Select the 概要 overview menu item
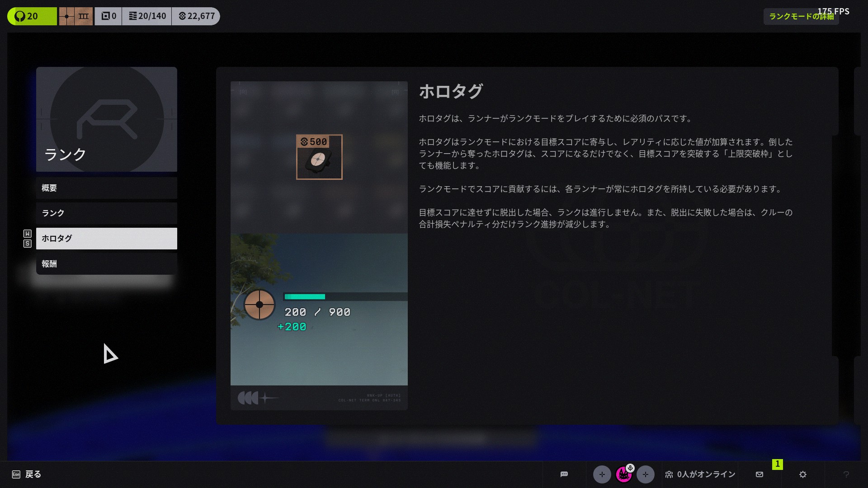This screenshot has width=868, height=488. pyautogui.click(x=106, y=188)
